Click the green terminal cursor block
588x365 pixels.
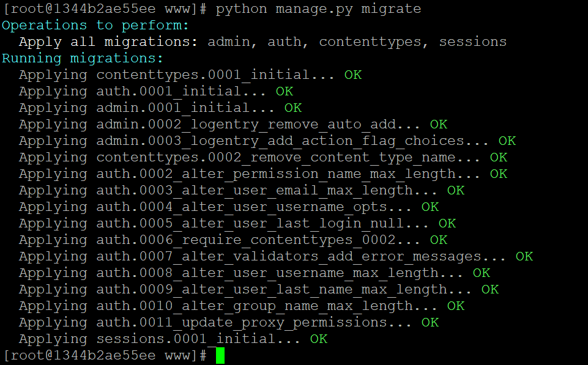(x=220, y=355)
